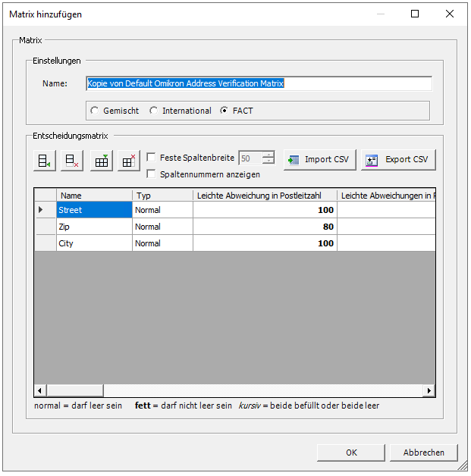Increase column width with up spinner

268,155
